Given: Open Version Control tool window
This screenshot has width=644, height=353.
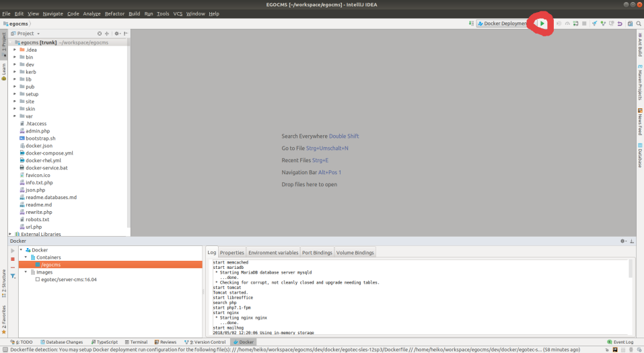Looking at the screenshot, I should click(x=205, y=342).
